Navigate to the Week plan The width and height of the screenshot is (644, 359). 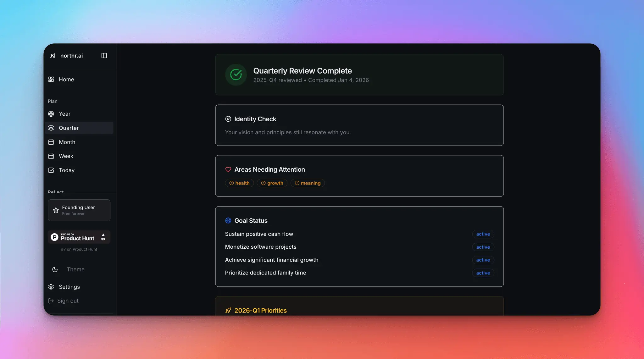[79, 156]
